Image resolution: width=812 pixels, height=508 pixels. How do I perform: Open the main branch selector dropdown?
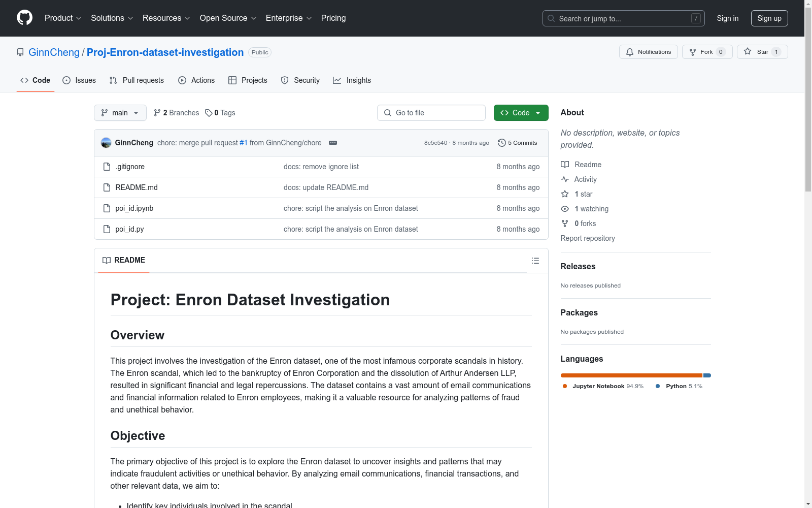pyautogui.click(x=120, y=113)
